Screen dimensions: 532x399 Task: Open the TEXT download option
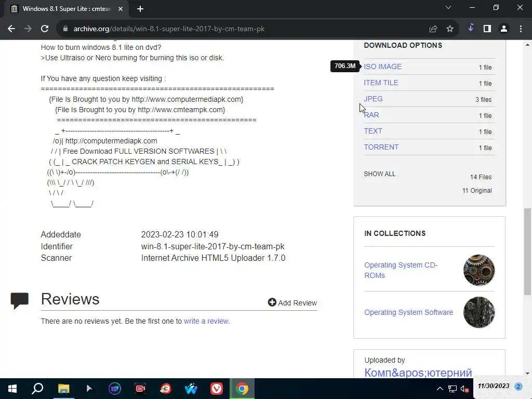tap(373, 131)
